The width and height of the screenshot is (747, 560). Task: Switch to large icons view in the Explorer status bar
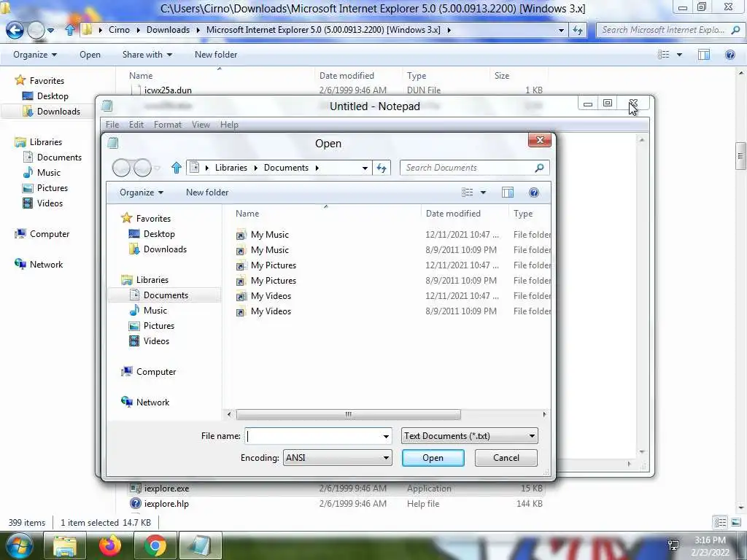(736, 522)
